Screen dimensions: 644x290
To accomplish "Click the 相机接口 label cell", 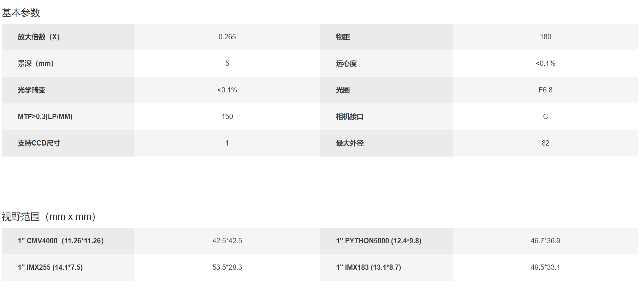I will coord(386,116).
